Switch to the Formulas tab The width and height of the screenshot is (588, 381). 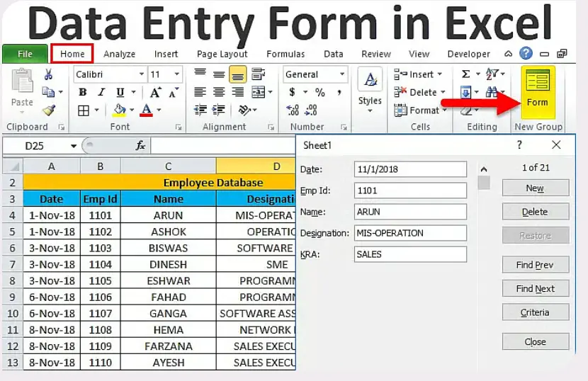(285, 54)
